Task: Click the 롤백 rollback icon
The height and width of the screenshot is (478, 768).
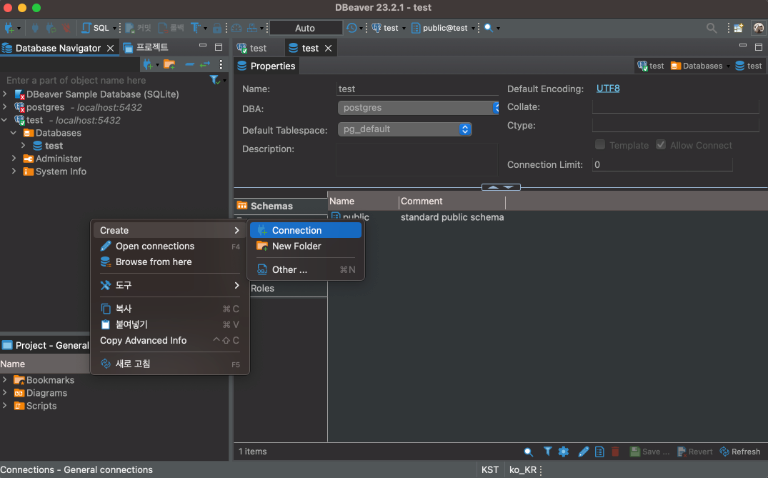Action: [171, 28]
